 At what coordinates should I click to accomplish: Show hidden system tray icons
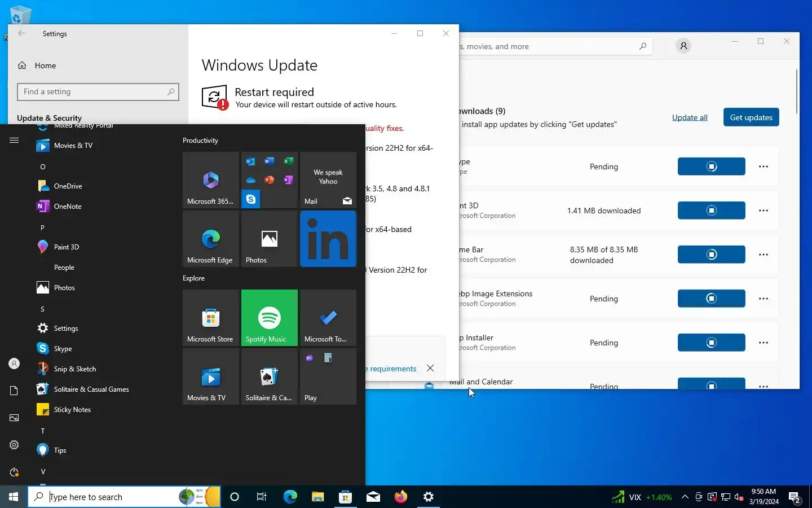pyautogui.click(x=685, y=497)
